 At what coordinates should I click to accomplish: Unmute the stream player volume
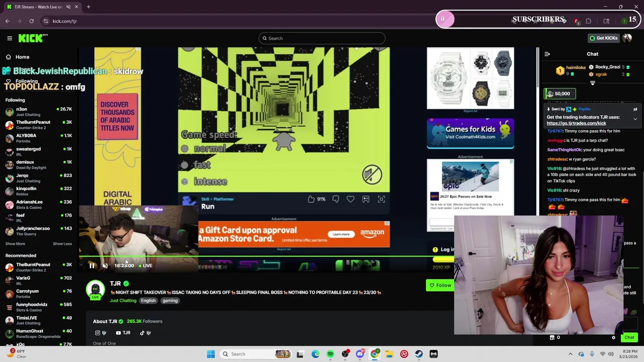coord(105,265)
